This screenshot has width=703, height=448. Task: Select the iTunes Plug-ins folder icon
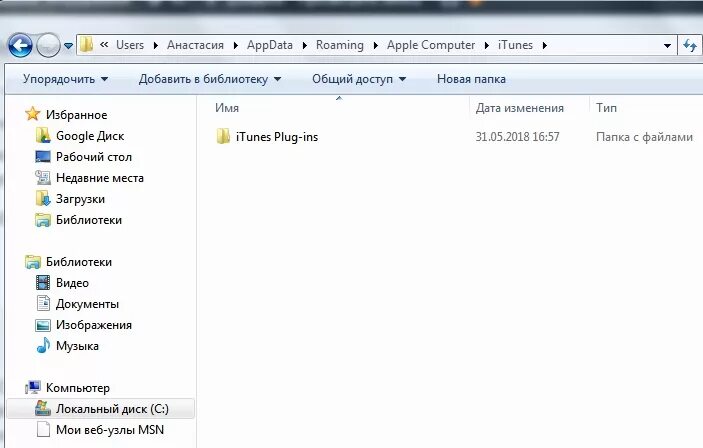click(x=223, y=136)
